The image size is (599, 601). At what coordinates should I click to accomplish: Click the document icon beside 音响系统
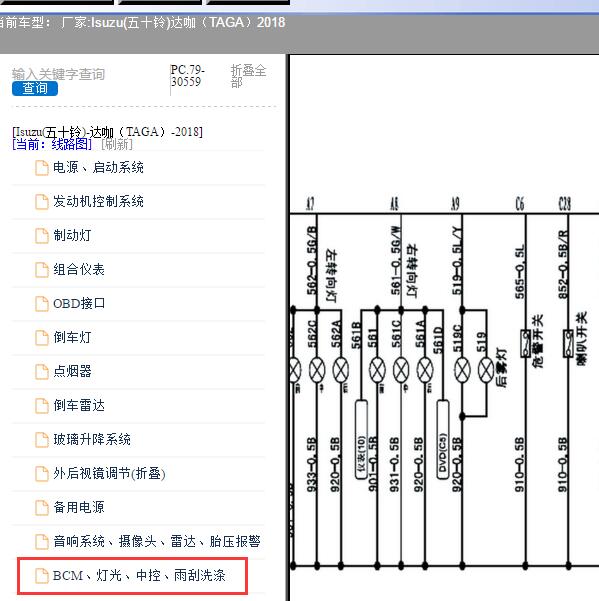(x=42, y=542)
